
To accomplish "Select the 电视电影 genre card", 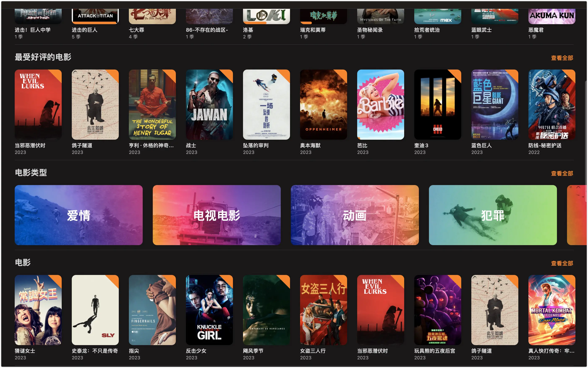I will (217, 215).
